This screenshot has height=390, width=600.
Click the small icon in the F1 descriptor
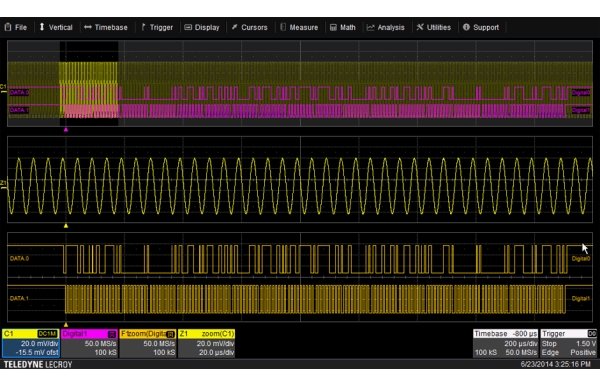[x=171, y=334]
